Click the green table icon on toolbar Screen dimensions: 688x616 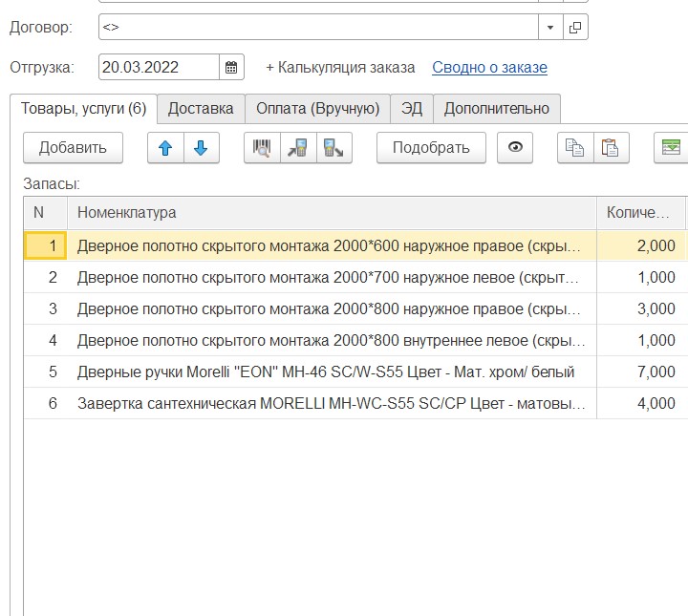pyautogui.click(x=672, y=148)
